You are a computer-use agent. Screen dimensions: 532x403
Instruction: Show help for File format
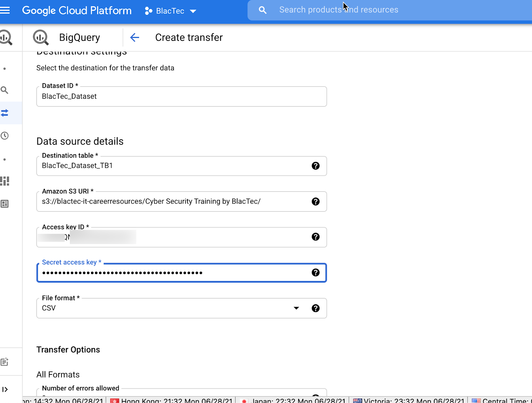click(x=316, y=308)
